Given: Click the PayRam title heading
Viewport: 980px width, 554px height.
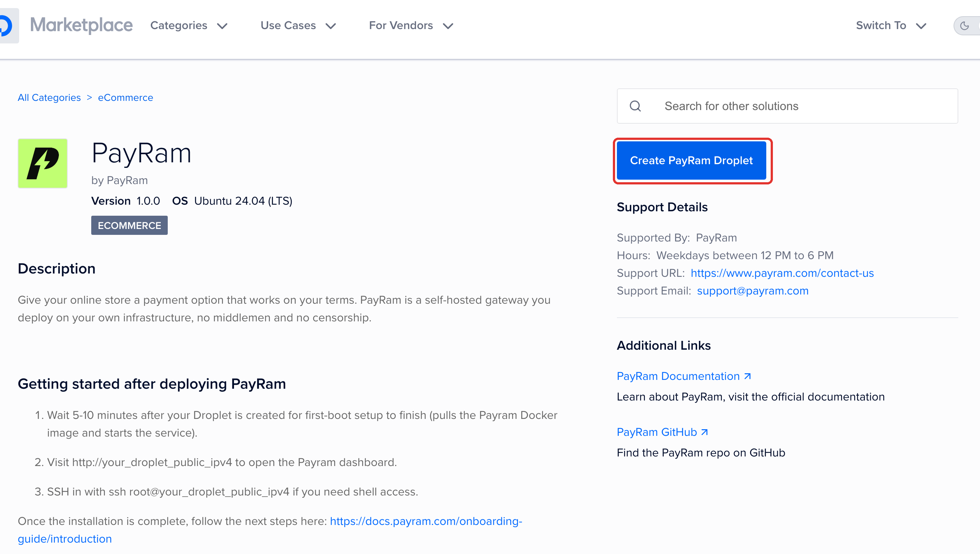Looking at the screenshot, I should [x=141, y=153].
